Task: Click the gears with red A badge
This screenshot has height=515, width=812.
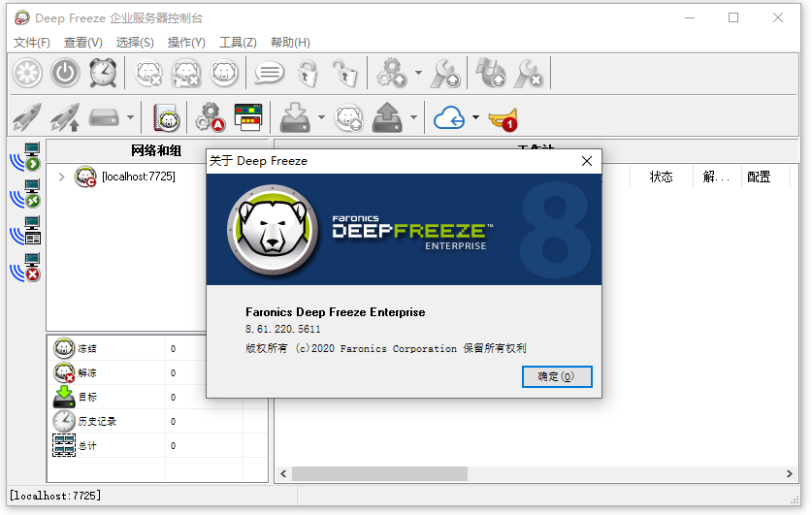Action: pos(211,117)
